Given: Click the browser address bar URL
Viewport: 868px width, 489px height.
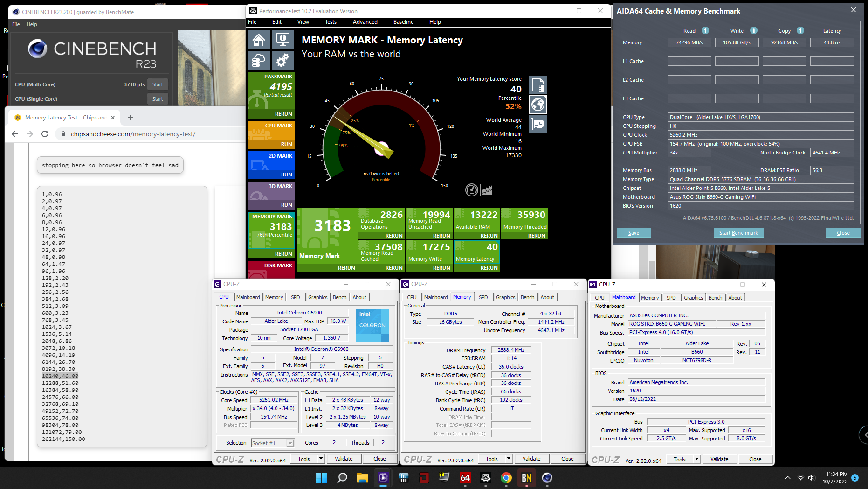Looking at the screenshot, I should click(133, 134).
